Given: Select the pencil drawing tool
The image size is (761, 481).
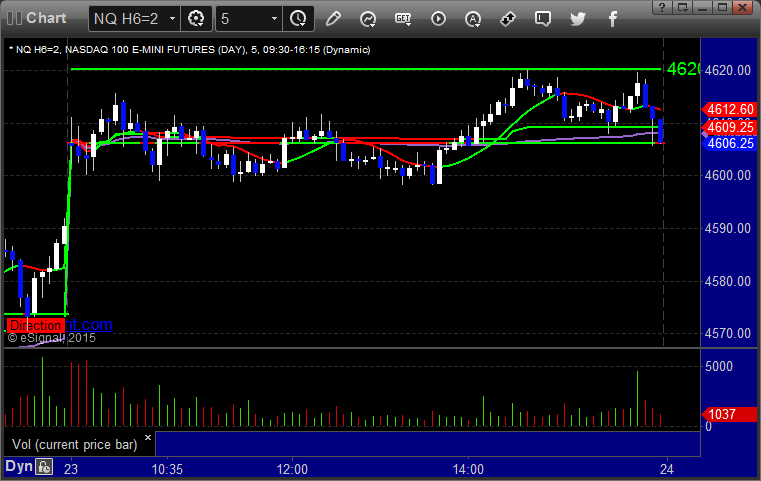Looking at the screenshot, I should tap(333, 19).
